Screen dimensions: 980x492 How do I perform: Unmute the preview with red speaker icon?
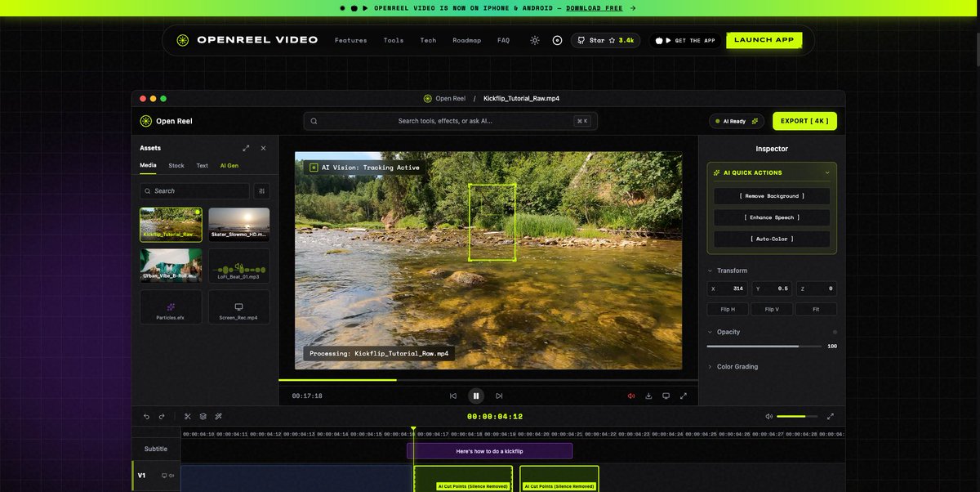click(x=631, y=396)
